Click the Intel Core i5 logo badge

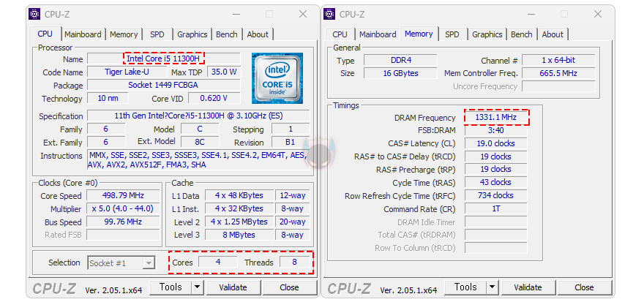pyautogui.click(x=277, y=78)
